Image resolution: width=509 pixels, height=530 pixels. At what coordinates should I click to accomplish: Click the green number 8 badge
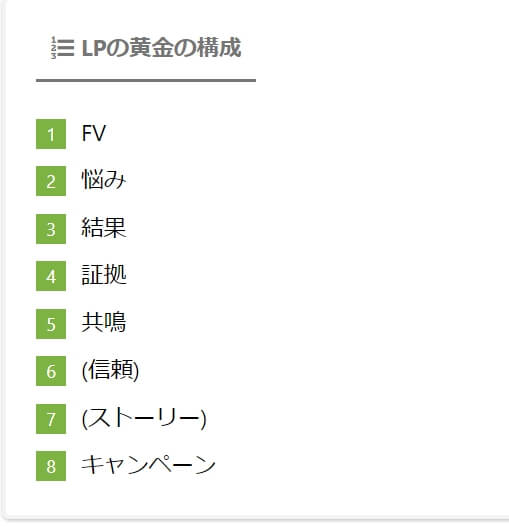[x=51, y=466]
